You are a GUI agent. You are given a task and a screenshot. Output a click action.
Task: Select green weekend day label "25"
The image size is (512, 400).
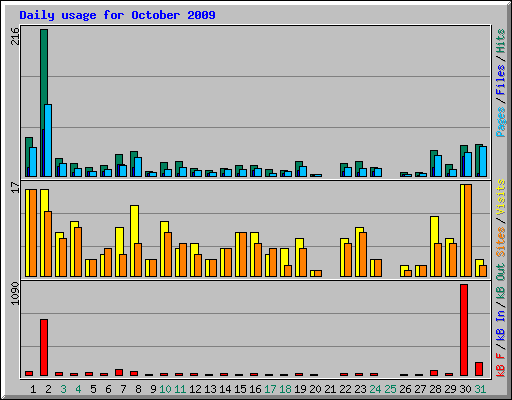[x=390, y=389]
